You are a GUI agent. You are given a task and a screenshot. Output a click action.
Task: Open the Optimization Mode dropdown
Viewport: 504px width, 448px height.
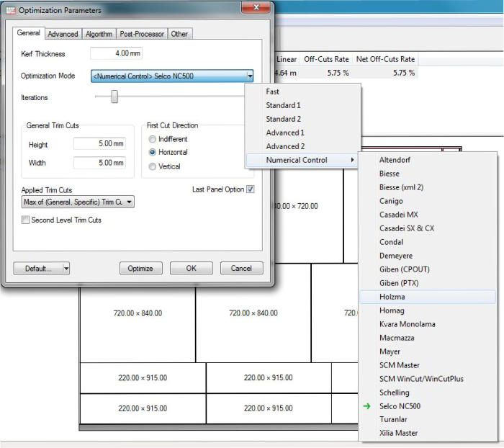coord(249,76)
